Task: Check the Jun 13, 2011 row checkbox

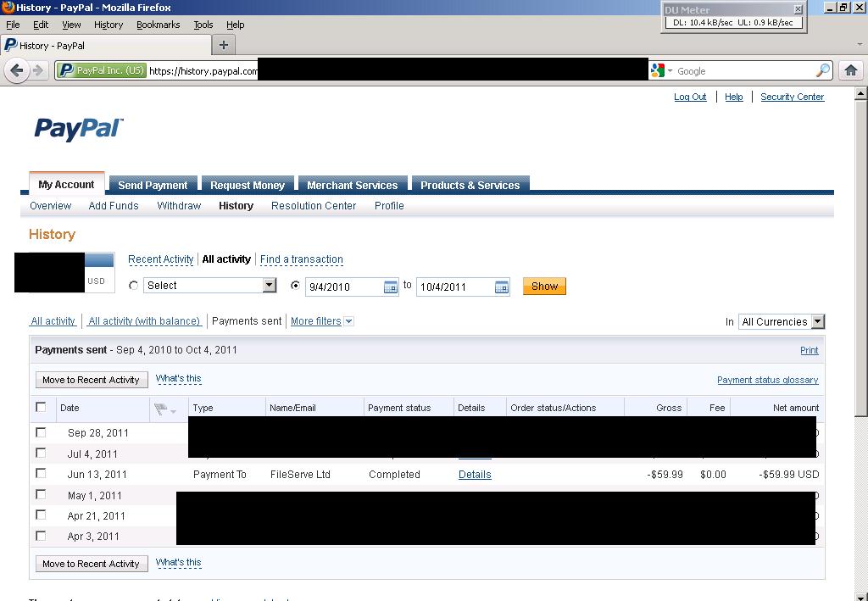Action: (41, 473)
